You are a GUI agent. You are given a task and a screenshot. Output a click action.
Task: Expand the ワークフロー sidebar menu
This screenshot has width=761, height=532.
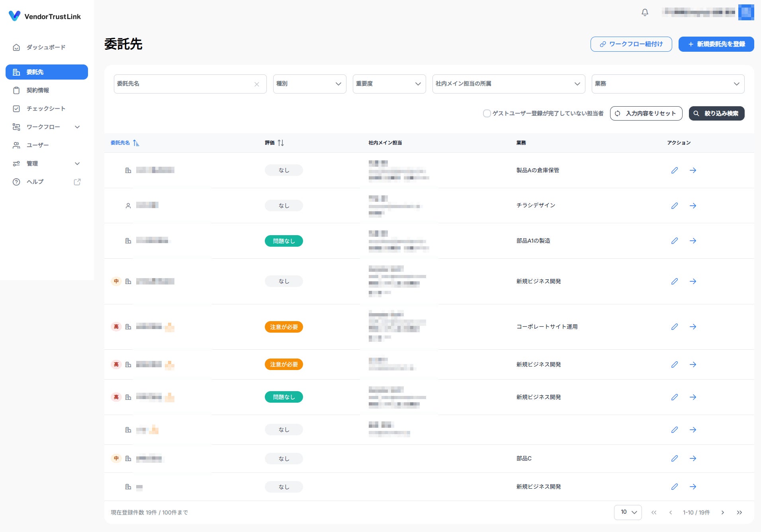(x=47, y=127)
